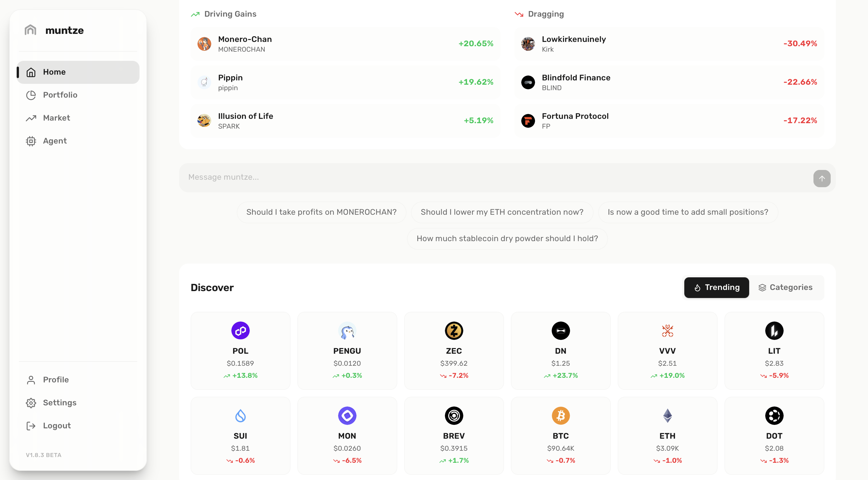This screenshot has height=480, width=868.
Task: Select the Trending tab in Discover
Action: tap(716, 288)
